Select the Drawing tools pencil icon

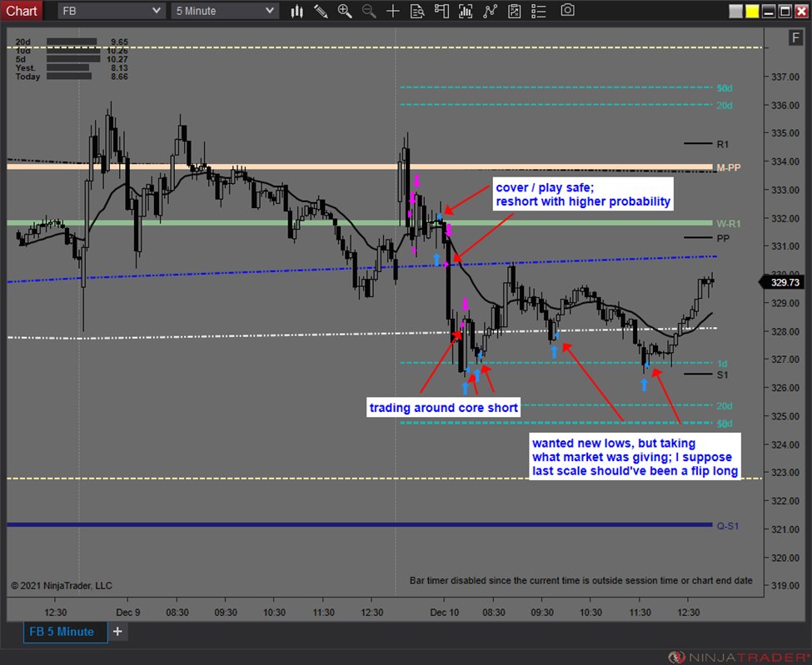pos(319,11)
